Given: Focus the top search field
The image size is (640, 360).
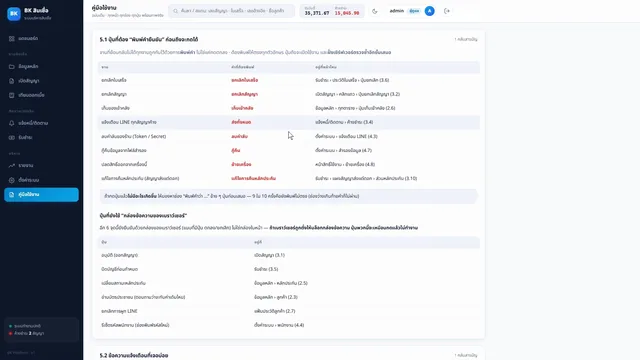Looking at the screenshot, I should [x=231, y=11].
